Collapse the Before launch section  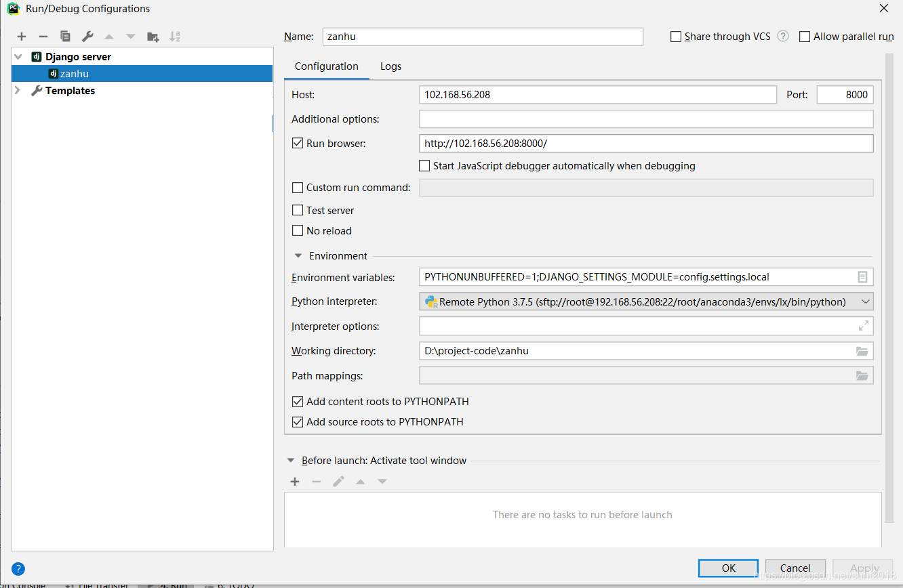point(291,461)
